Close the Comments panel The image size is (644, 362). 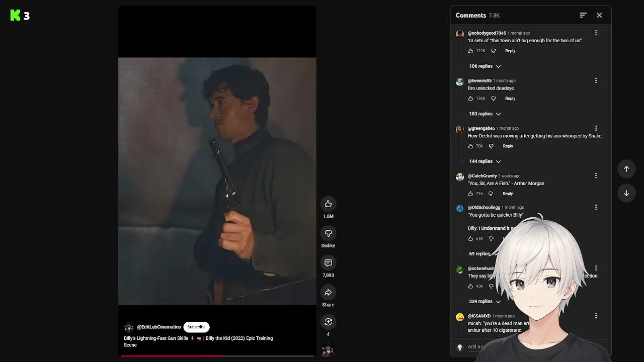point(599,15)
